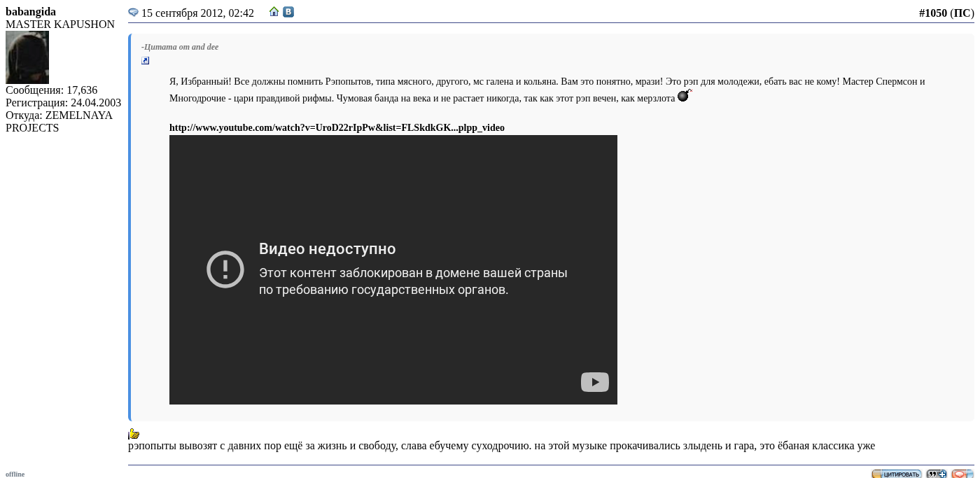Jump to quoted post via arrow icon
980x478 pixels.
pos(146,61)
